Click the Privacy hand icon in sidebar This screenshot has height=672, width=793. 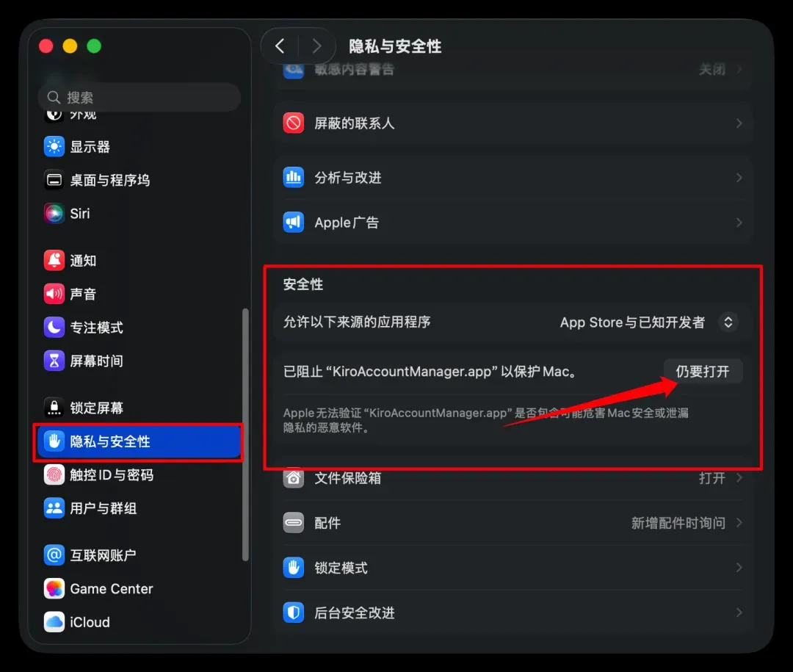[54, 441]
